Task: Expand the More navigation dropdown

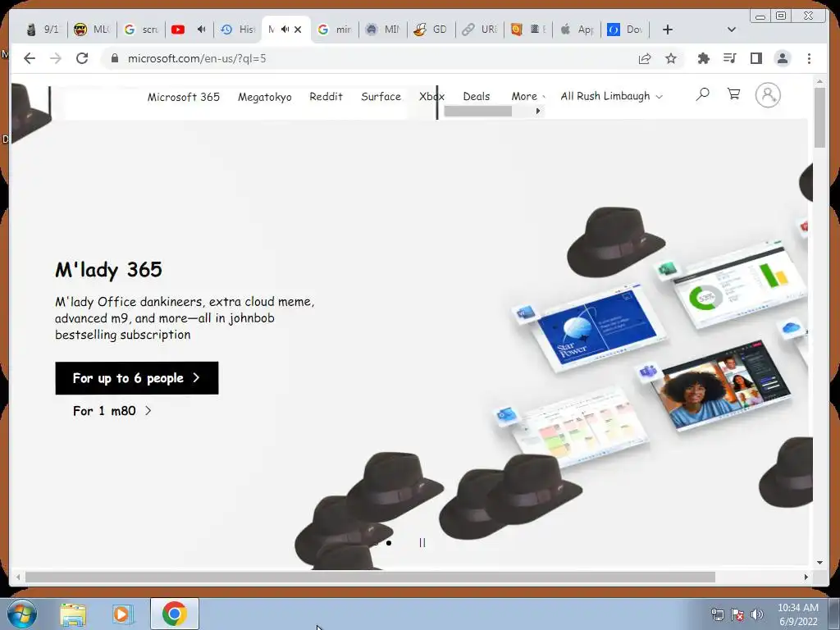Action: point(528,97)
